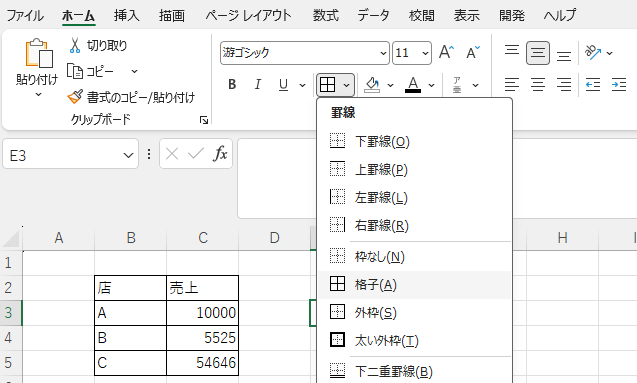Viewport: 637px width, 383px height.
Task: Choose 下罫線(O) from borders menu
Action: tap(414, 141)
